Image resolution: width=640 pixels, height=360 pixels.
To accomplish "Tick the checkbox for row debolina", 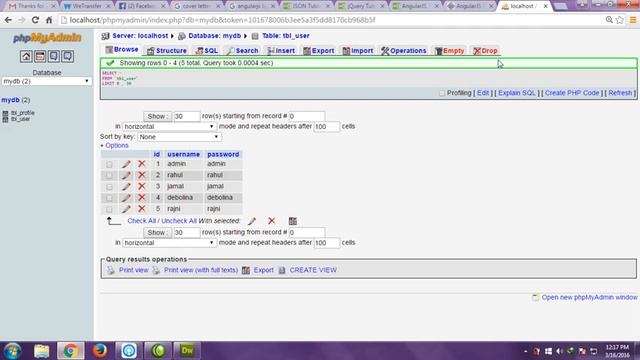I will coord(109,198).
